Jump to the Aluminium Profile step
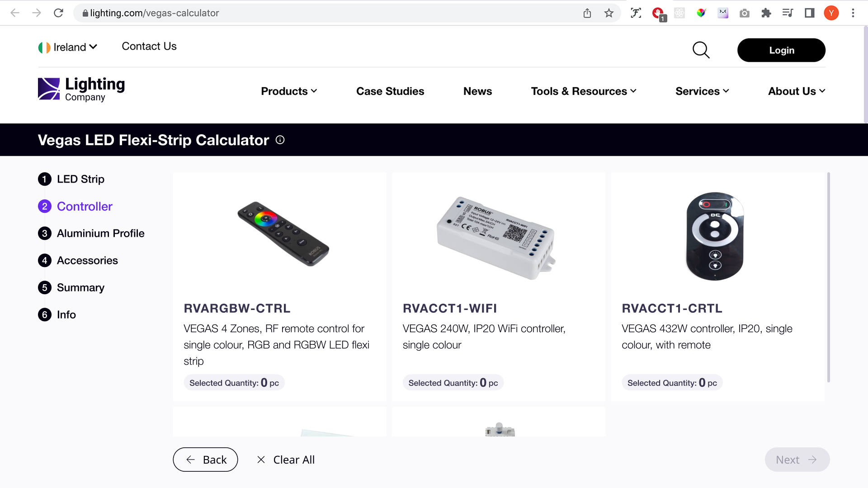 pyautogui.click(x=100, y=233)
